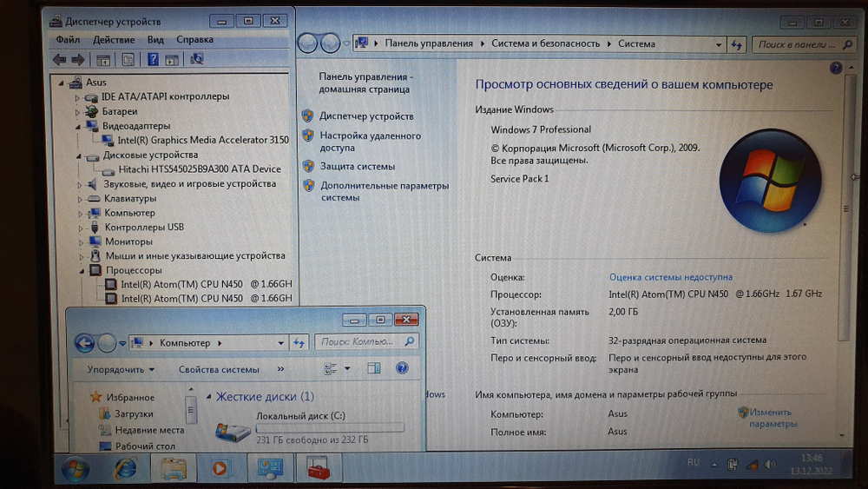
Task: Select Intel Graphics Media Accelerator 3150 device
Action: pos(202,140)
